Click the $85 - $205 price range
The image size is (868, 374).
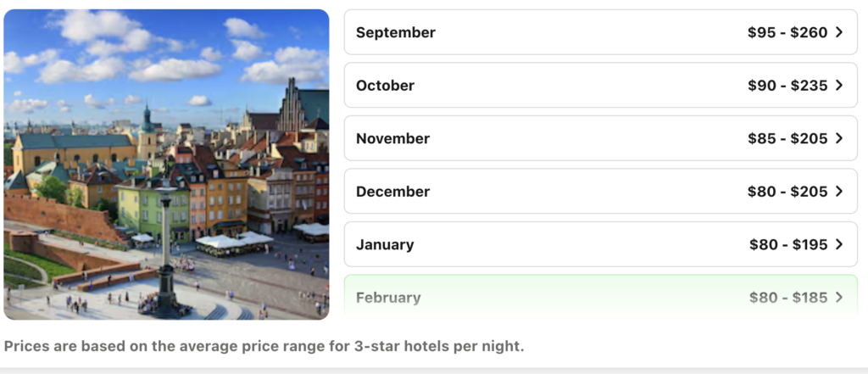tap(787, 138)
